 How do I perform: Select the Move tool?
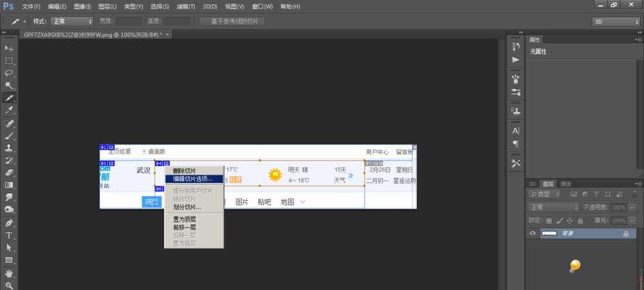point(9,48)
